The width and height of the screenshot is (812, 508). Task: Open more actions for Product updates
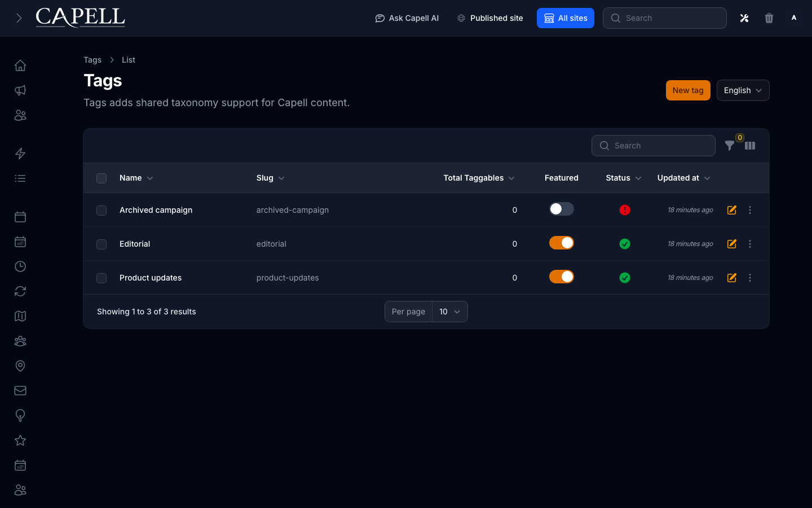point(750,278)
